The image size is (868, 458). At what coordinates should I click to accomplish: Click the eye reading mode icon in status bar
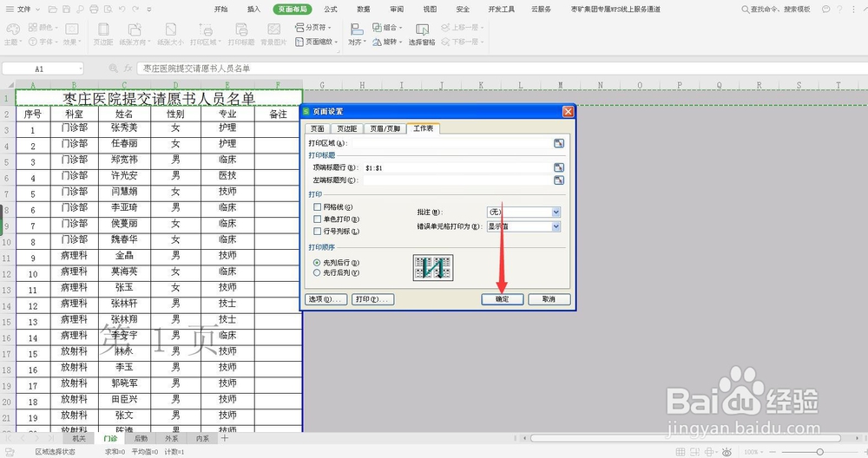tap(727, 452)
